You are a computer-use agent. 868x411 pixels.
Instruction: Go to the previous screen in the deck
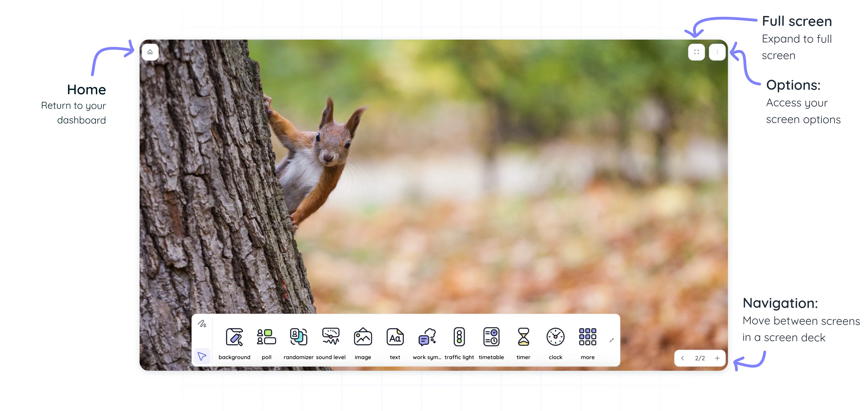coord(682,358)
